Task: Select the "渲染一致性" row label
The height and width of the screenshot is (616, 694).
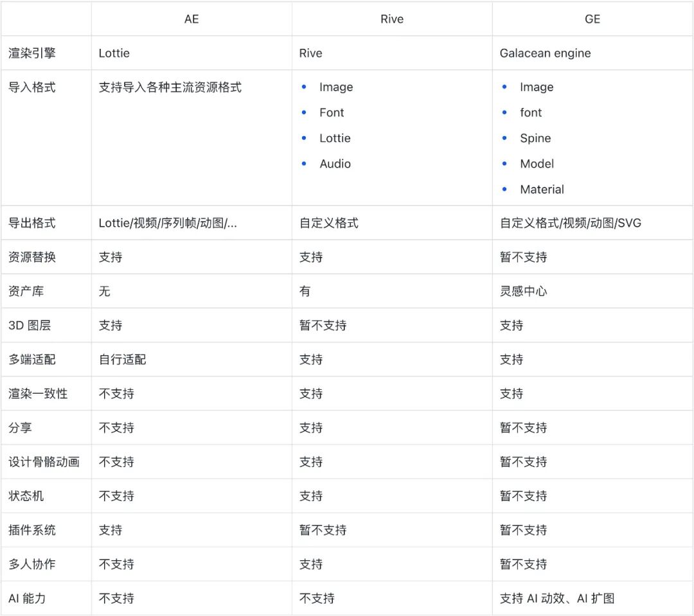Action: click(x=38, y=393)
